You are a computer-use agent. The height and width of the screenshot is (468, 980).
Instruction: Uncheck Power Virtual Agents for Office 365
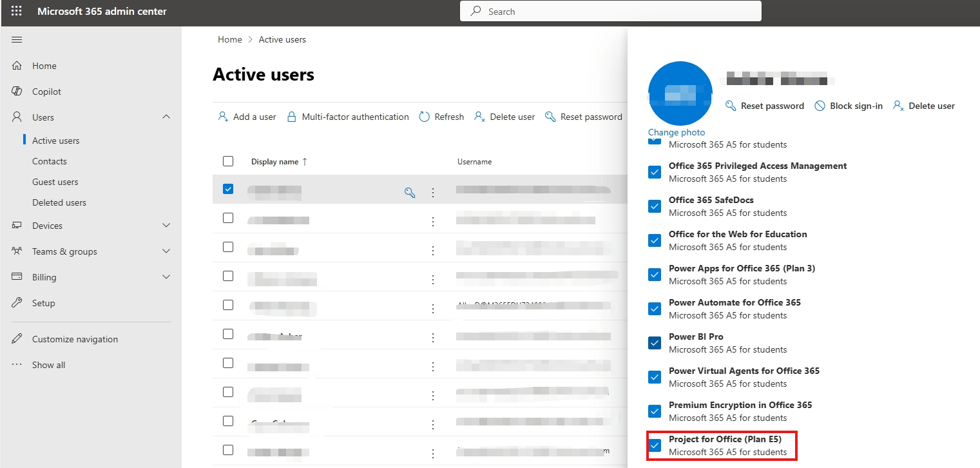(x=655, y=377)
